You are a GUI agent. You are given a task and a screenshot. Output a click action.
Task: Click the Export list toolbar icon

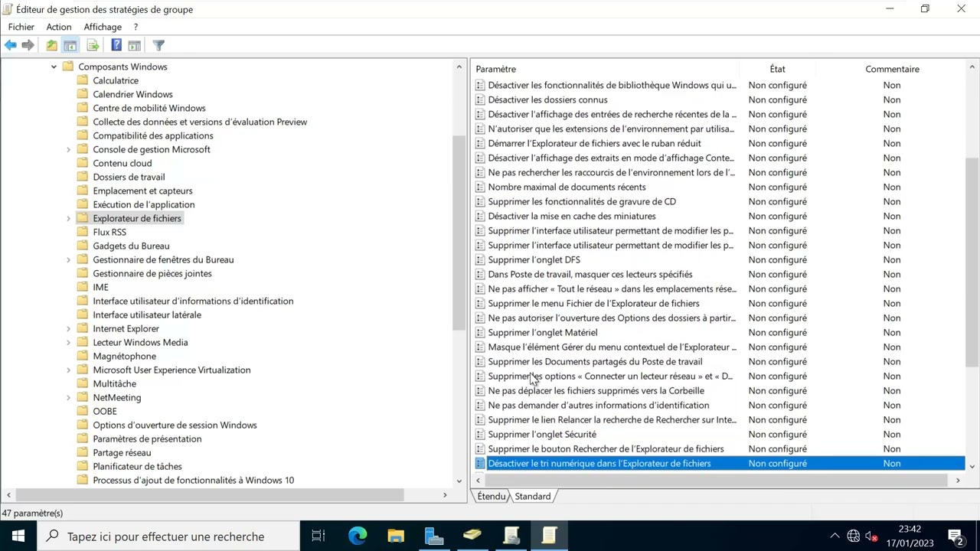coord(93,45)
